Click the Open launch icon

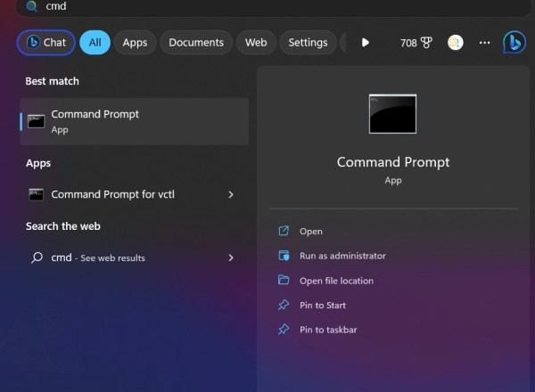tap(284, 231)
